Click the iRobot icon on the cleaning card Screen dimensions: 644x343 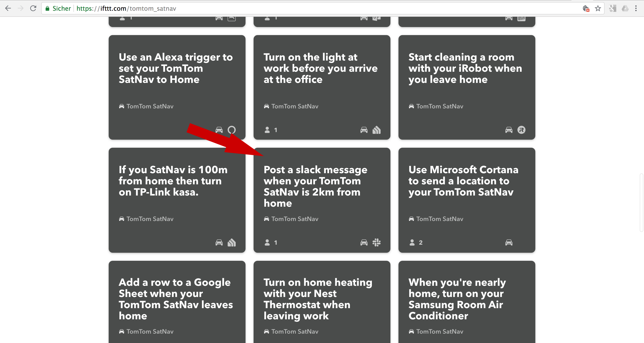point(521,130)
